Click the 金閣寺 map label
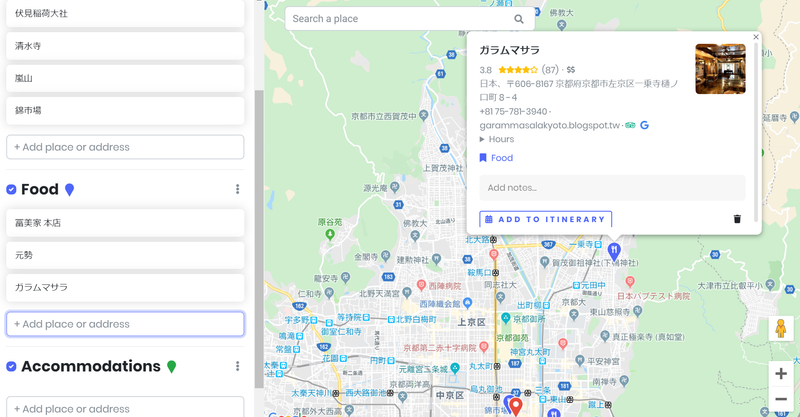 pyautogui.click(x=365, y=257)
